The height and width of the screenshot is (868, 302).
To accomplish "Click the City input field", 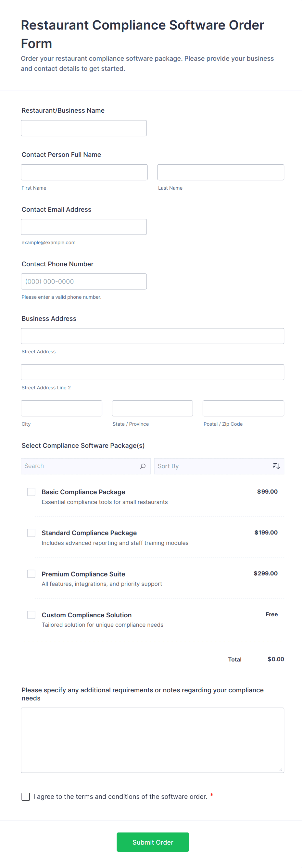I will [x=61, y=409].
